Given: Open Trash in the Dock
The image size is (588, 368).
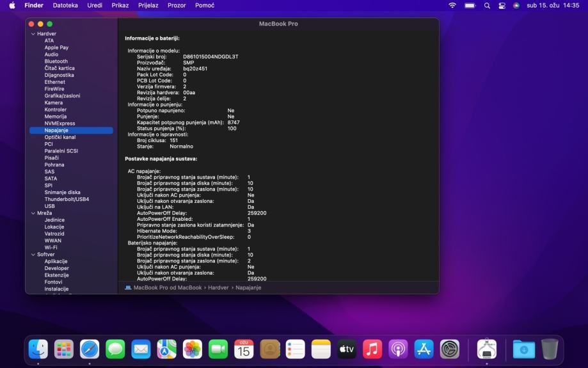Looking at the screenshot, I should (x=550, y=349).
